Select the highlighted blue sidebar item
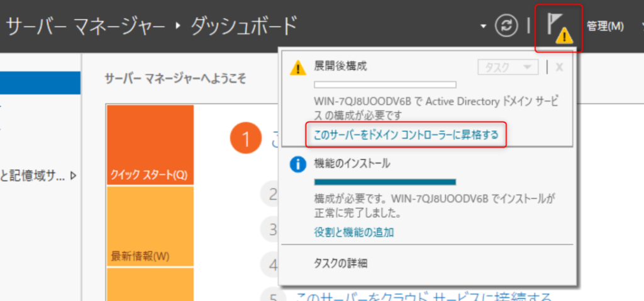The width and height of the screenshot is (644, 301). (x=40, y=82)
